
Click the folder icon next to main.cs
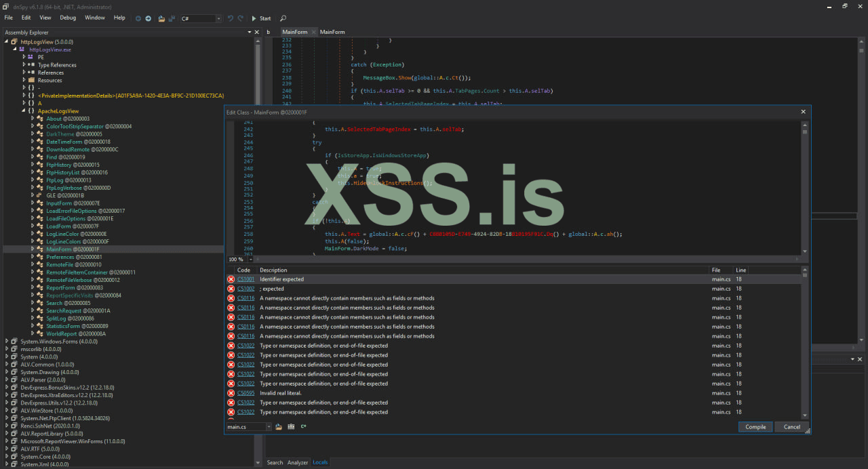(279, 427)
